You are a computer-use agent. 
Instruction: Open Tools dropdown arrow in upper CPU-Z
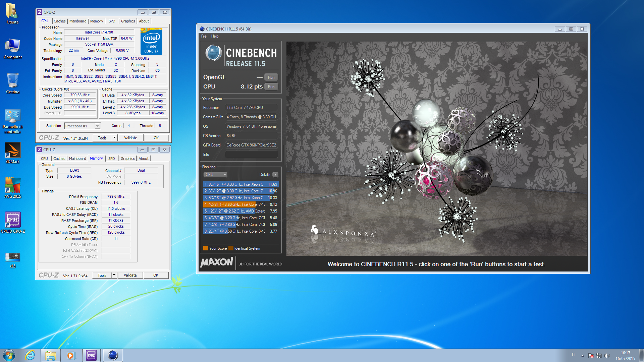[x=114, y=138]
